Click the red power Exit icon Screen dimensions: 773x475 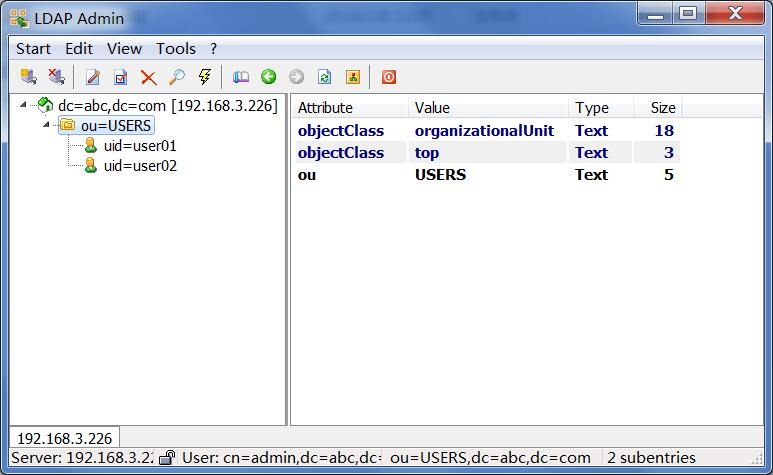(x=388, y=77)
